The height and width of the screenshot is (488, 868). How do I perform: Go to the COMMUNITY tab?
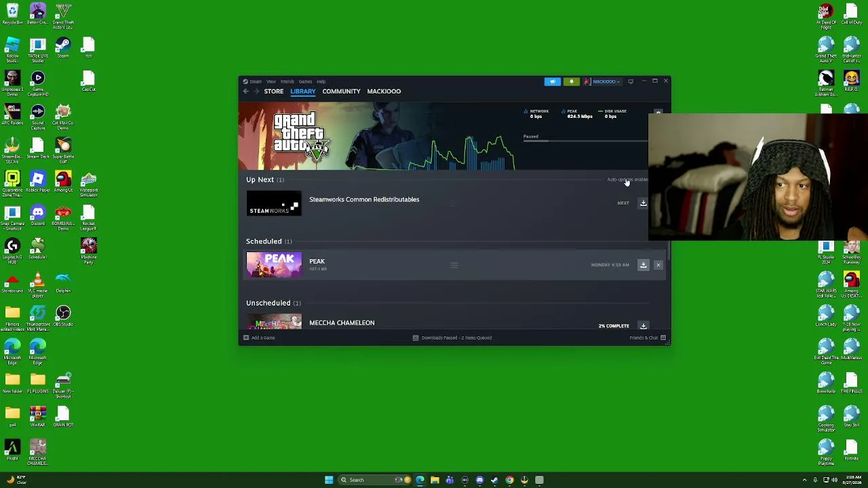(x=341, y=91)
